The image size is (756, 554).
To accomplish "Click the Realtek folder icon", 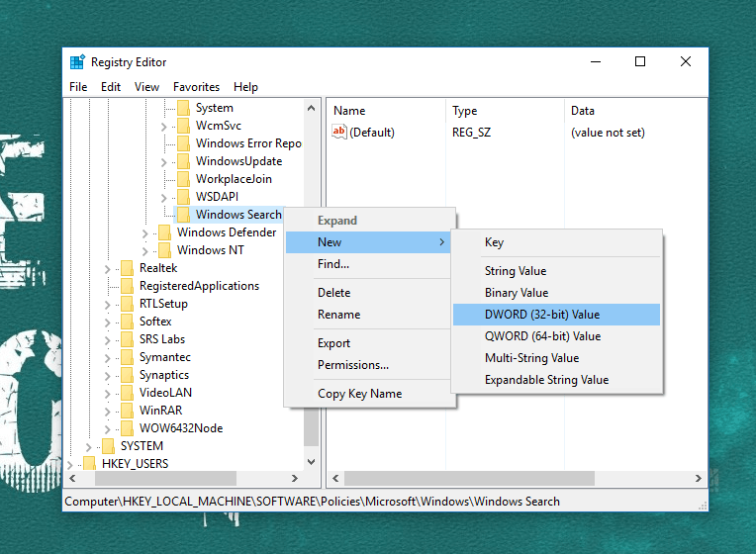I will click(x=128, y=268).
